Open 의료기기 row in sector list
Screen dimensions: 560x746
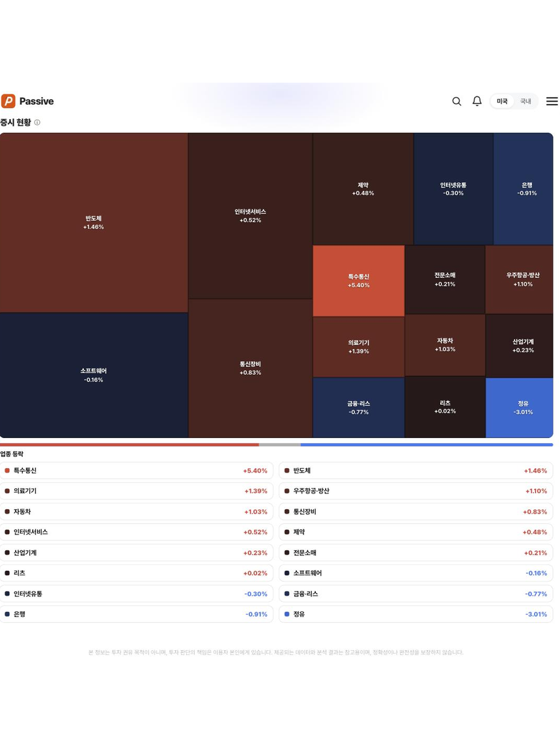[137, 491]
